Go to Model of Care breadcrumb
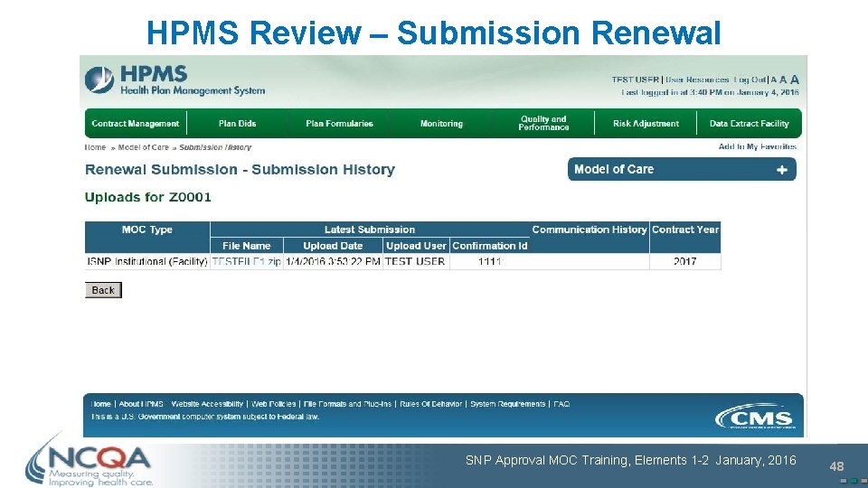 pos(144,147)
